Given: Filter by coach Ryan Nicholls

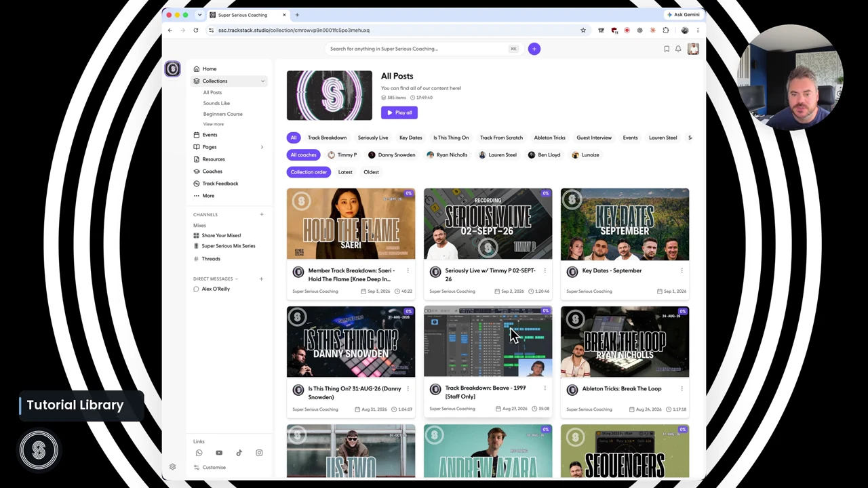Looking at the screenshot, I should click(446, 155).
